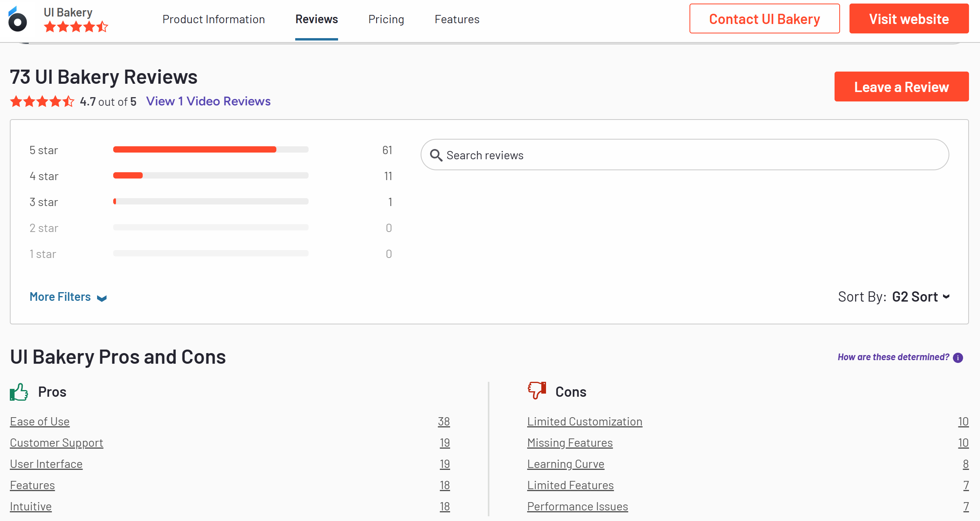Click the UI Bakery logo icon
Image resolution: width=980 pixels, height=521 pixels.
[17, 19]
